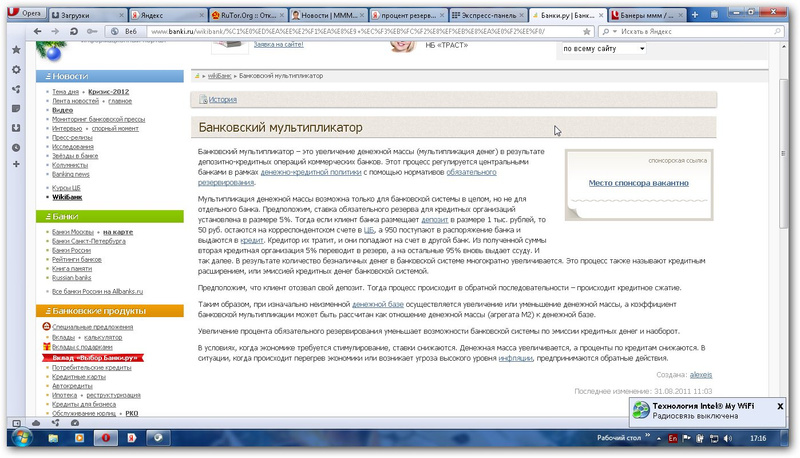Screen dimensions: 800x458
Task: Open the 'Кредитные карты' link
Action: pyautogui.click(x=79, y=377)
